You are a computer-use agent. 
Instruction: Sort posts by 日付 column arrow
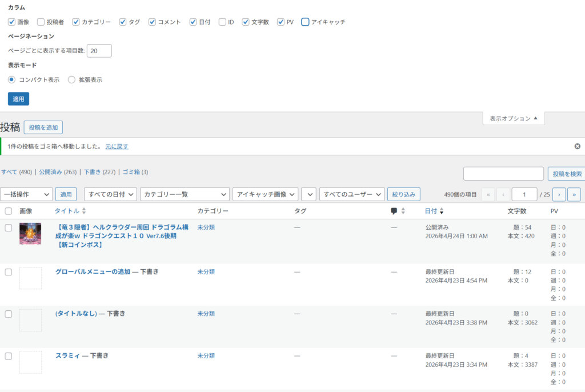(x=442, y=211)
